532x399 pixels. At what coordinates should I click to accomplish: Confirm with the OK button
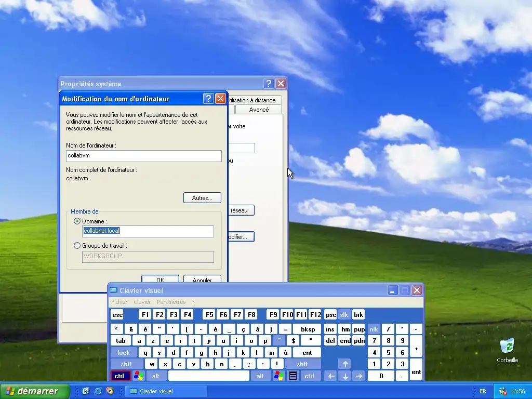click(x=160, y=279)
